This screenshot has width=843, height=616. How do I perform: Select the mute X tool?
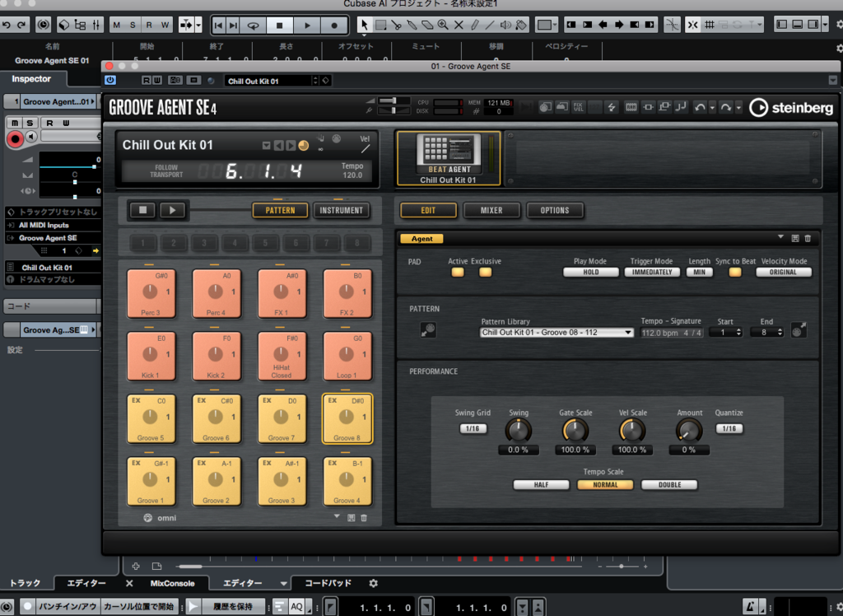click(x=459, y=25)
